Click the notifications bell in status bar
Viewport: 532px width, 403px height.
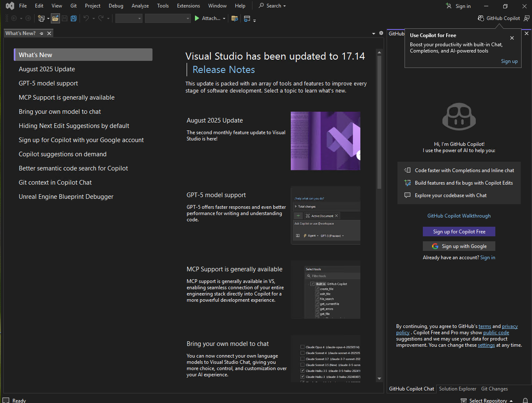click(x=525, y=400)
